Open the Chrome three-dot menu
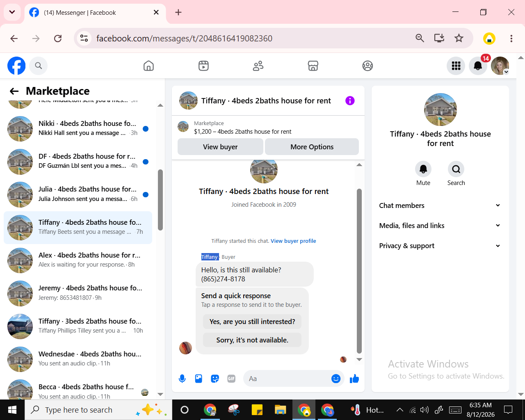The height and width of the screenshot is (420, 525). [511, 38]
